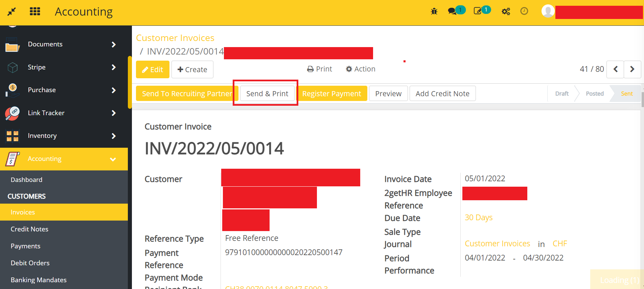Click the clock icon in the top bar
Viewport: 644px width, 289px height.
point(524,11)
